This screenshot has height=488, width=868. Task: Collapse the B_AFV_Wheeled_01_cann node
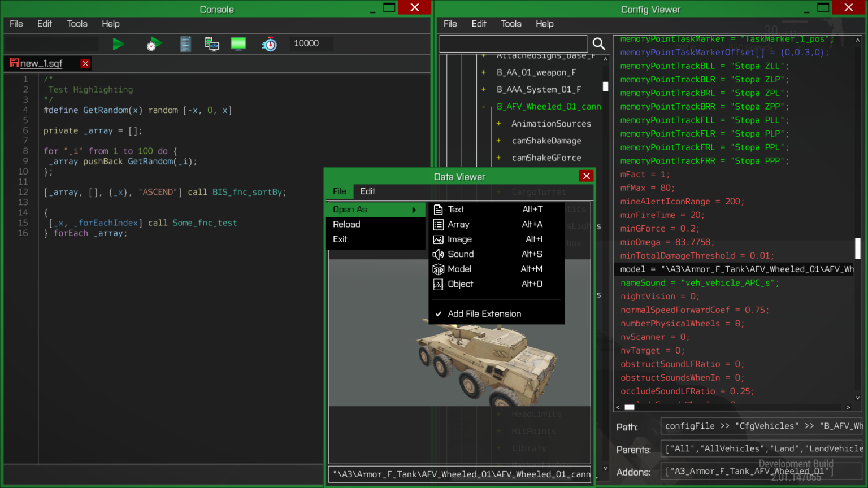(483, 106)
